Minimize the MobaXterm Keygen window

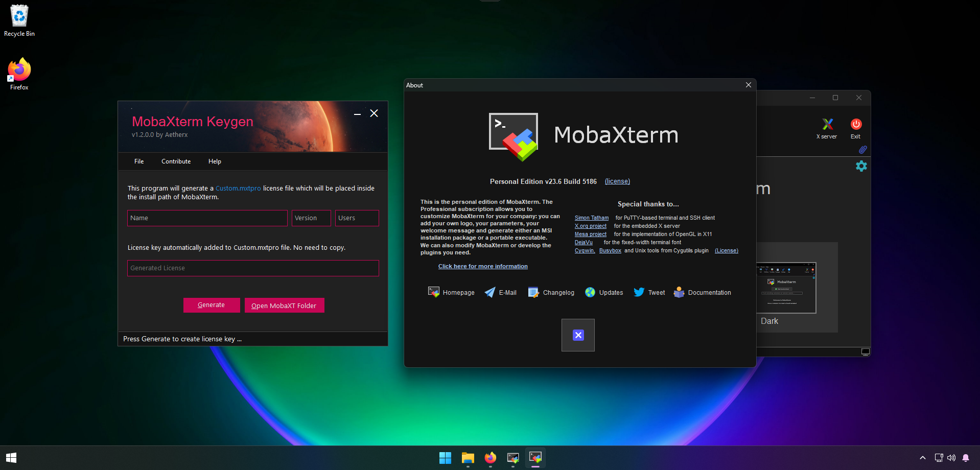358,113
